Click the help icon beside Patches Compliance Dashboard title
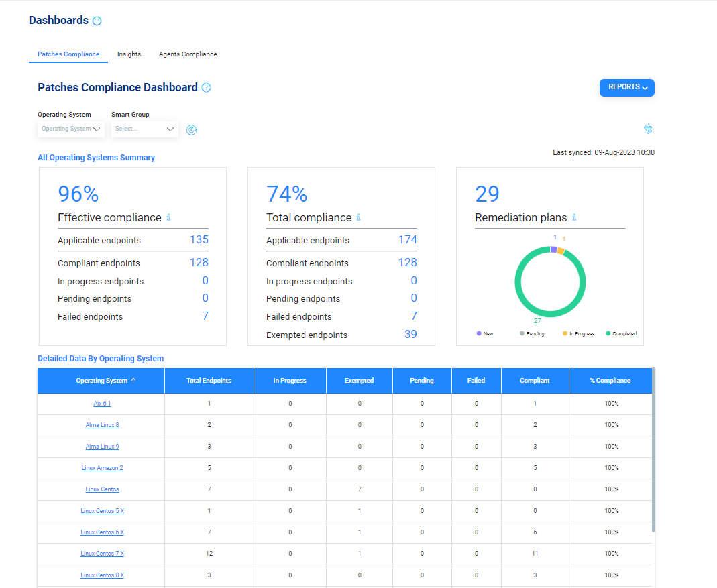 (x=206, y=87)
